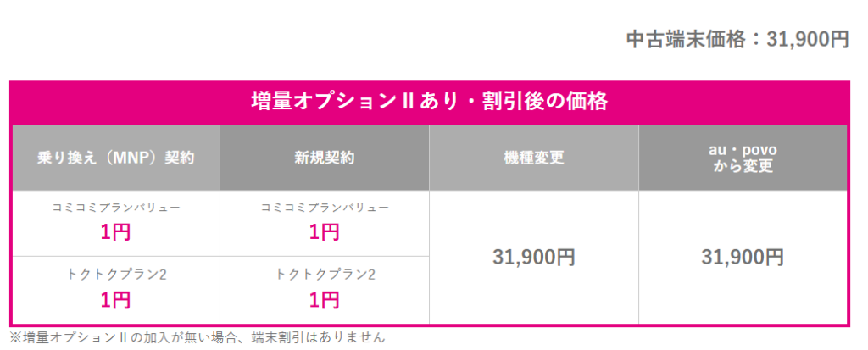The width and height of the screenshot is (868, 350).
Task: Click the 31,900円 value beside 中古端末価格
Action: pos(807,40)
